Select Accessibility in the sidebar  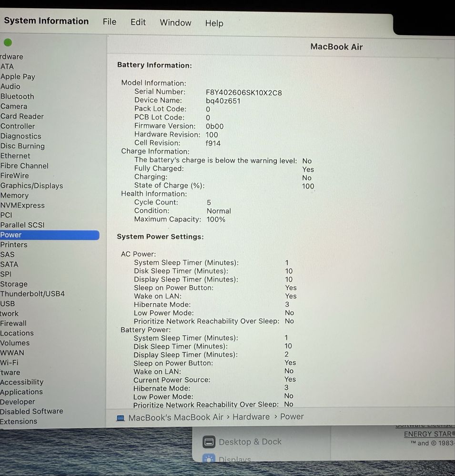point(21,382)
